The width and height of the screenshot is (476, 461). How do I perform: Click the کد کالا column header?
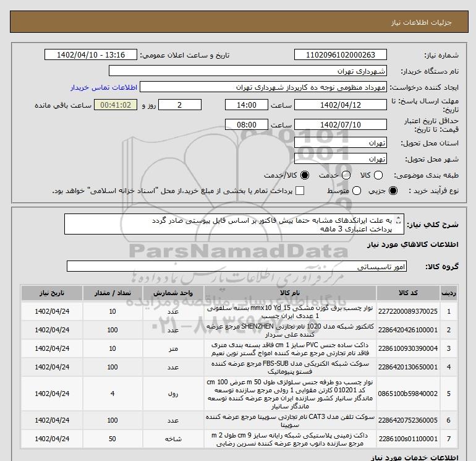(408, 293)
